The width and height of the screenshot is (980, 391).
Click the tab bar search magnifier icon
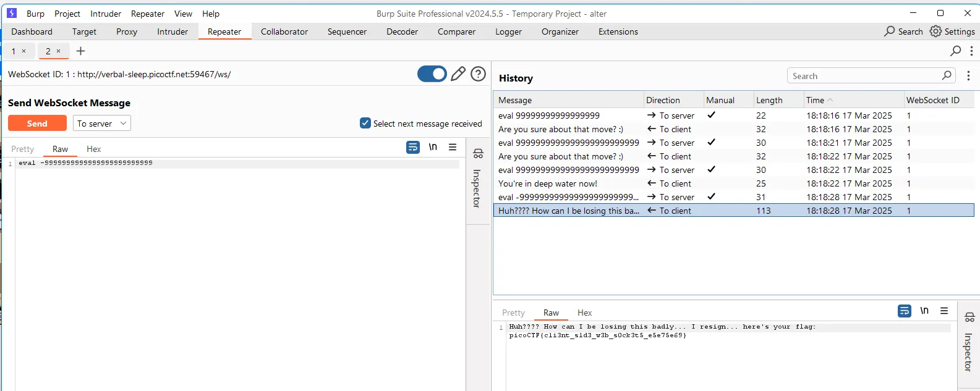tap(956, 51)
